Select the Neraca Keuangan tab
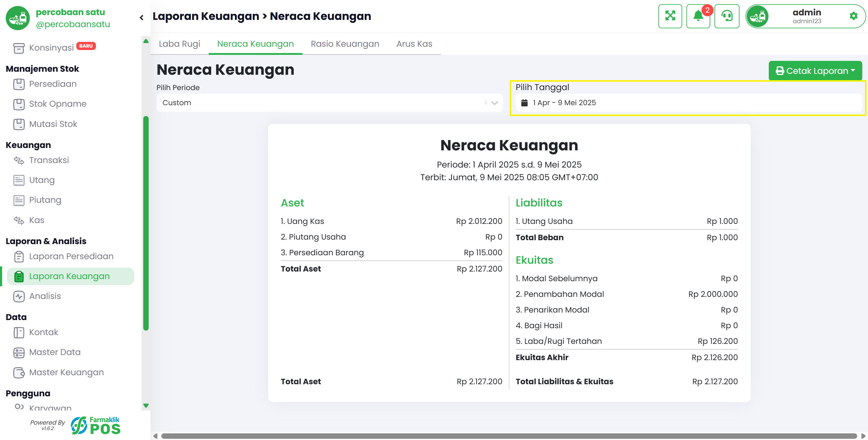This screenshot has width=868, height=440. click(x=255, y=44)
